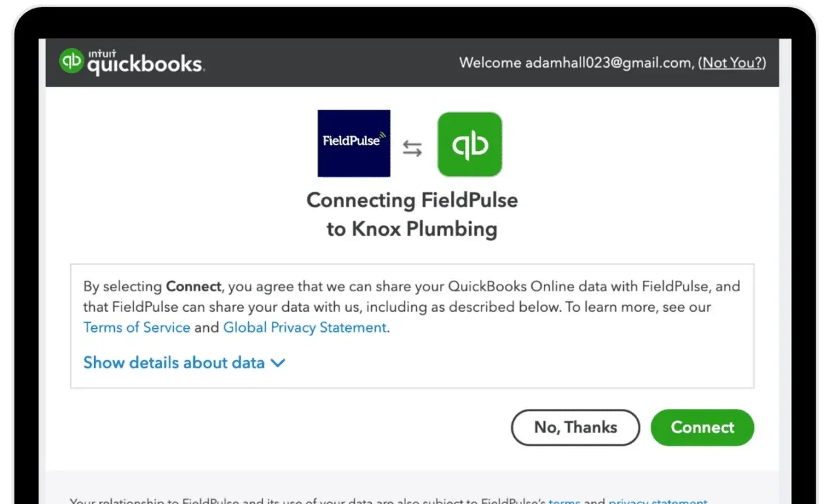Screen dimensions: 832x504
Task: Click the bold Connect word in consent text
Action: point(194,287)
